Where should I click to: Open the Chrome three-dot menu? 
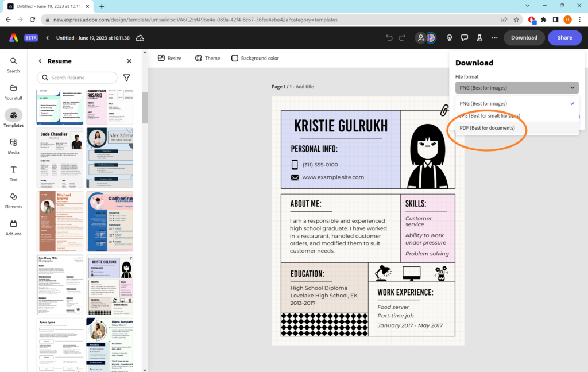[579, 20]
